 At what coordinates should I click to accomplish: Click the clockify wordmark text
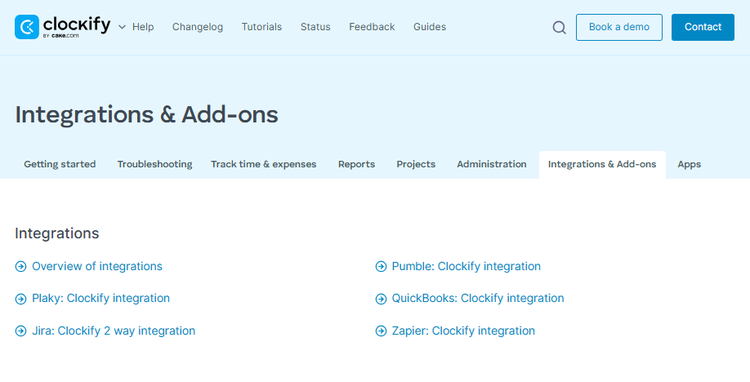coord(77,24)
